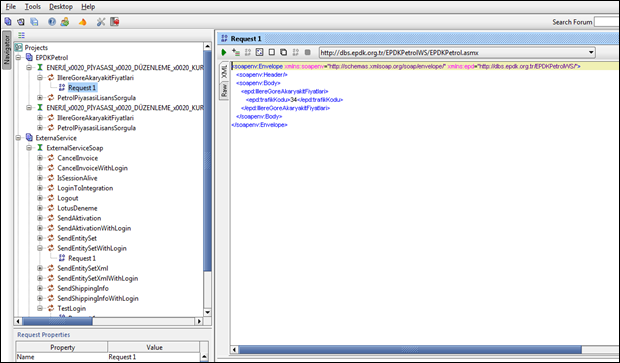
Task: Click the vertical Navigator side tab
Action: tap(6, 50)
